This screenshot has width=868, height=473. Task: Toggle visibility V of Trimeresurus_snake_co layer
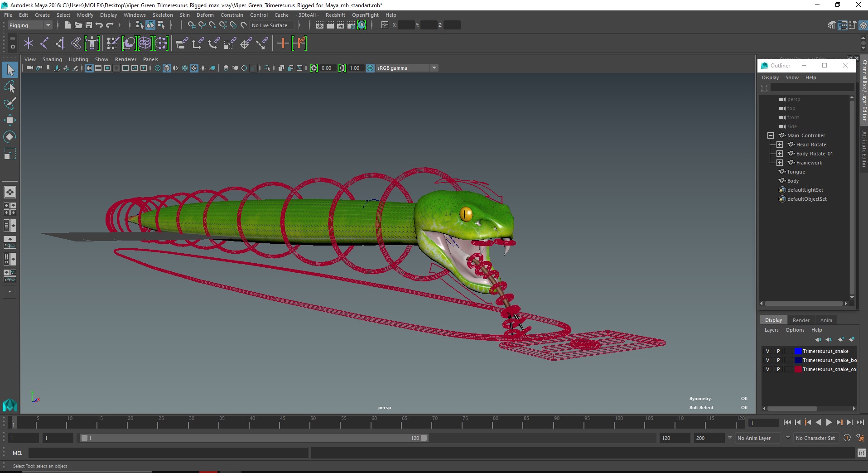tap(767, 369)
